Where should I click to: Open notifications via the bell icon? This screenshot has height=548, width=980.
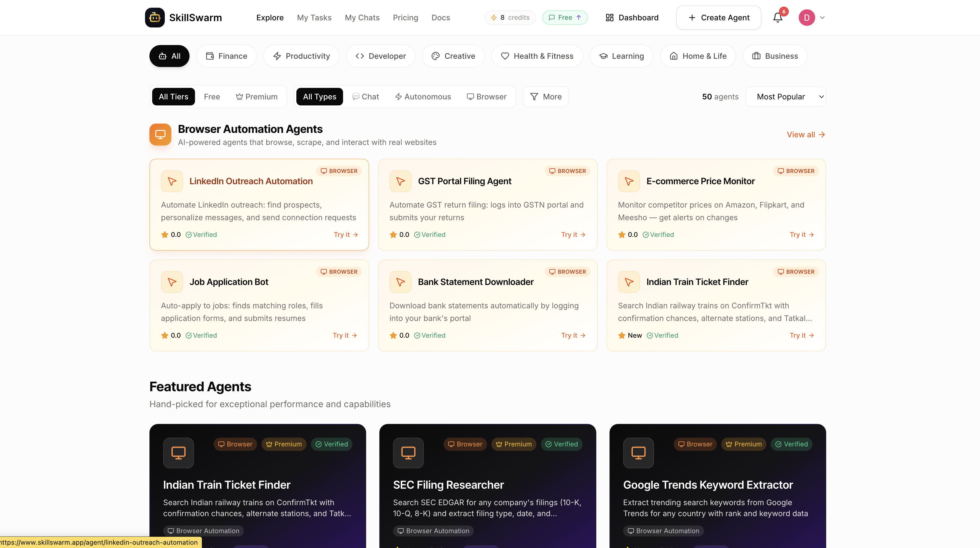tap(777, 18)
